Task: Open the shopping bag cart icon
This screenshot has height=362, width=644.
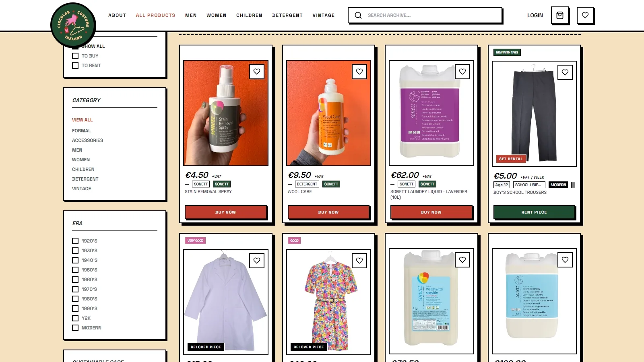Action: [559, 15]
